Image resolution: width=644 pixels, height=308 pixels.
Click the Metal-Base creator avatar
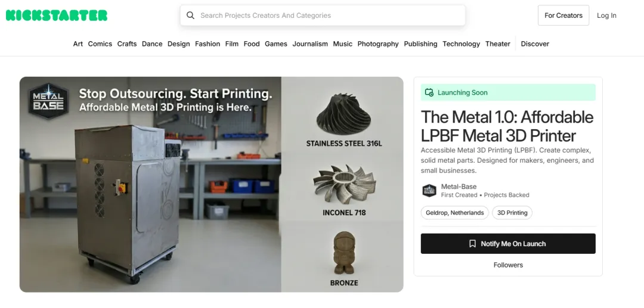(429, 191)
